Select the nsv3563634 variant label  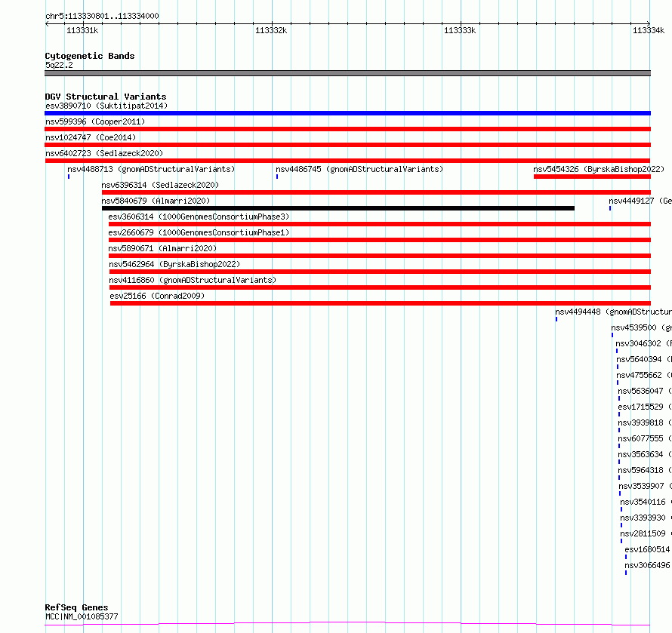coord(645,454)
